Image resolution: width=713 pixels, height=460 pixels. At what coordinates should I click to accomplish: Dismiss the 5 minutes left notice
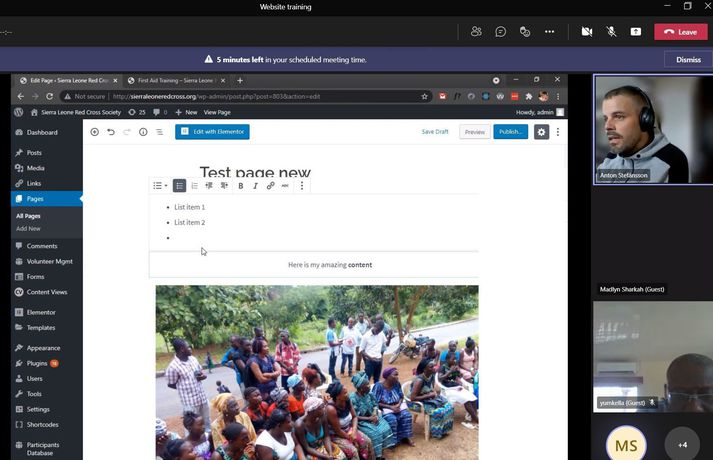coord(688,60)
